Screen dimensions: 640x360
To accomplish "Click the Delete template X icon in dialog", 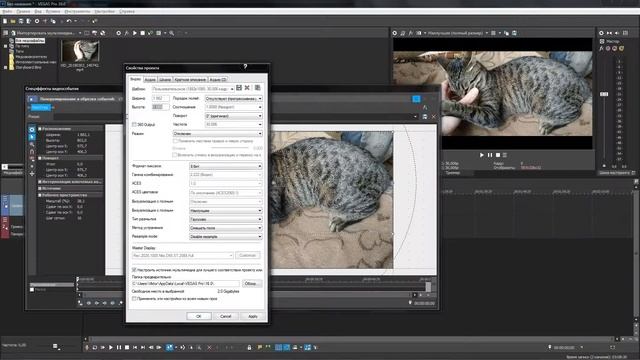I will pos(247,88).
